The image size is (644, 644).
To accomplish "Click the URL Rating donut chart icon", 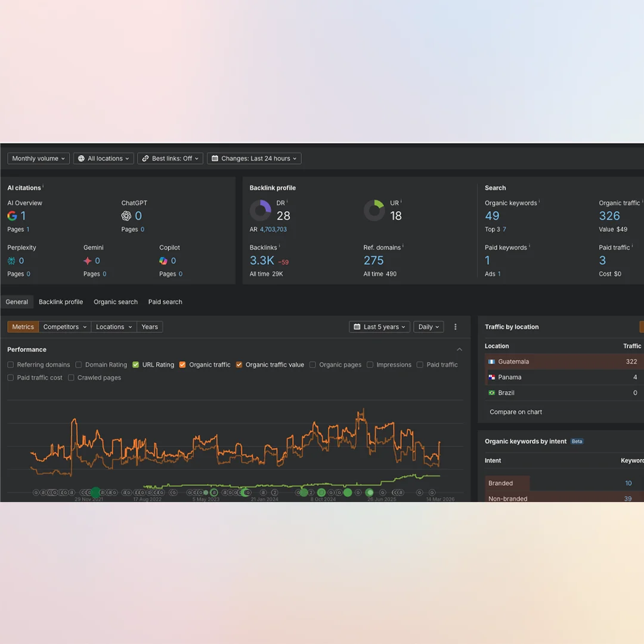I will coord(374,210).
